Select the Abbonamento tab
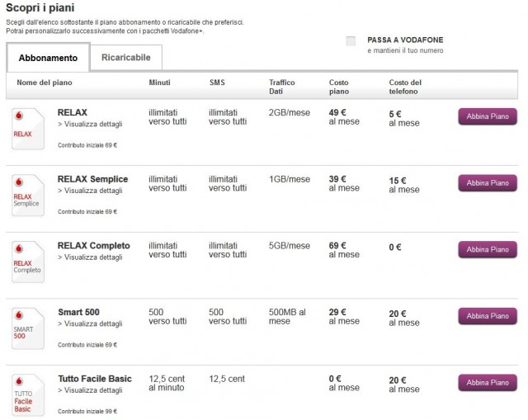The image size is (528, 420). click(48, 58)
